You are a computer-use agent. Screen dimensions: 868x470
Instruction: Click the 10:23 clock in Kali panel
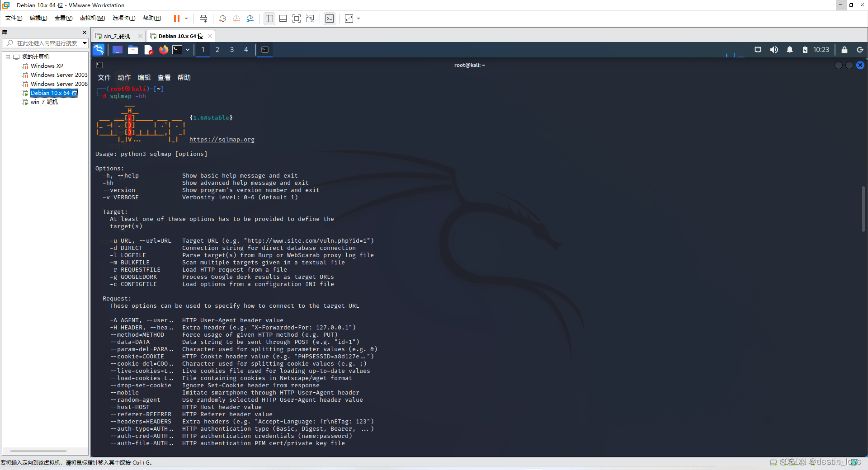(x=821, y=50)
